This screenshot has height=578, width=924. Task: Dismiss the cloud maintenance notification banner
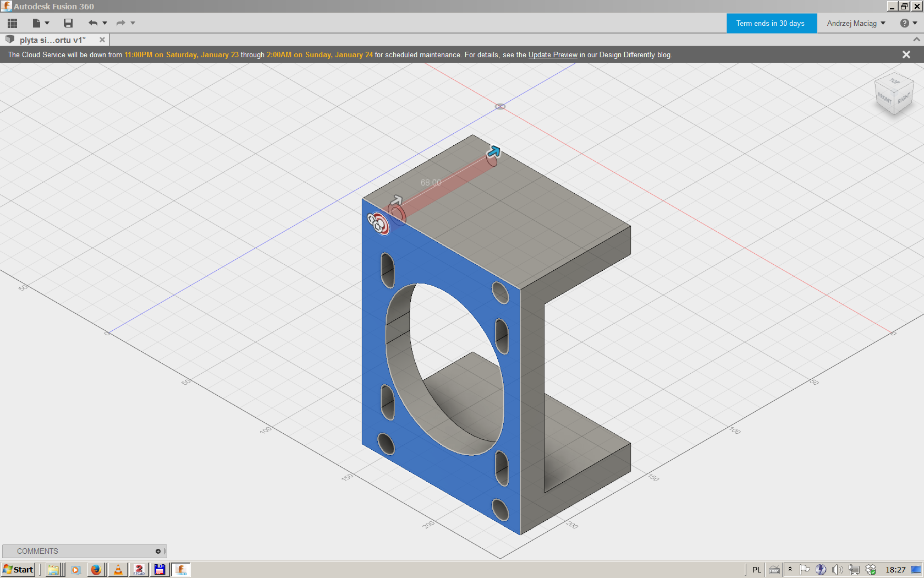coord(906,54)
